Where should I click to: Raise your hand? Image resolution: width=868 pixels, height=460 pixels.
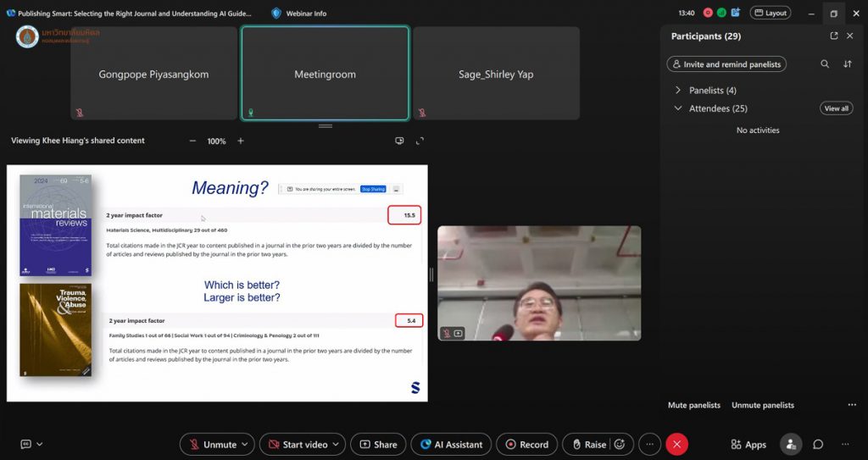pyautogui.click(x=588, y=444)
